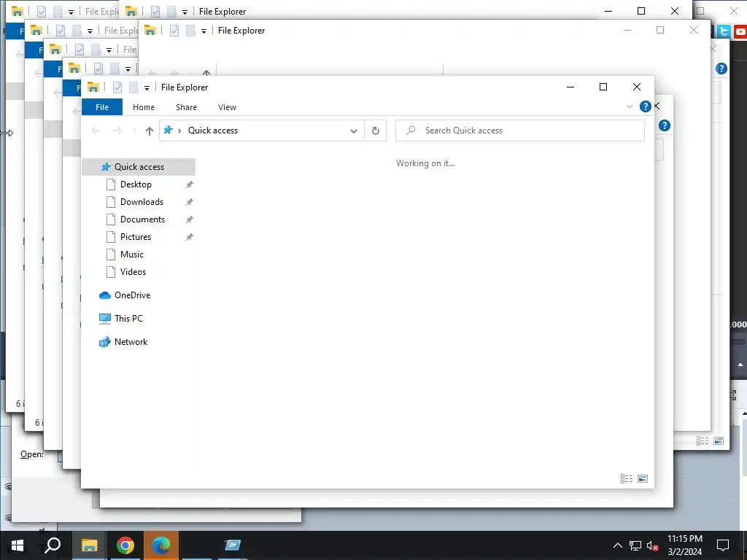Click the folder icon in the front File Explorer title bar

(x=93, y=87)
